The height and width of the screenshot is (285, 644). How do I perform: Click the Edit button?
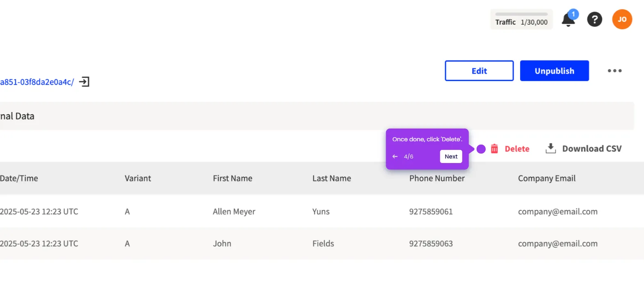(479, 71)
